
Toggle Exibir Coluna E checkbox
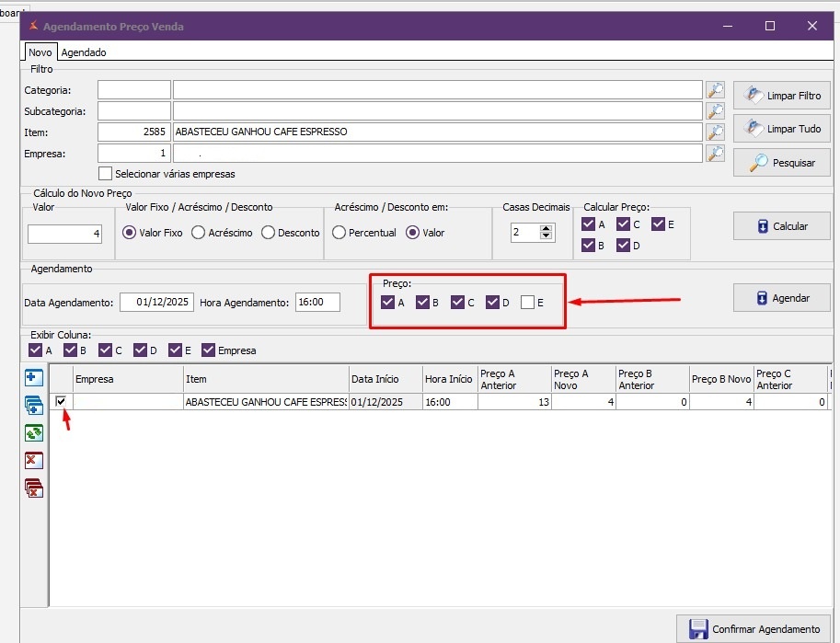pos(175,350)
